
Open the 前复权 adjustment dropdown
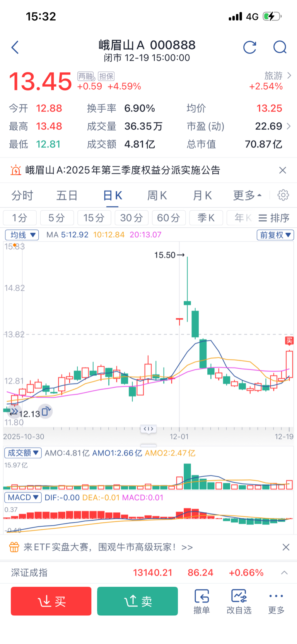(275, 235)
